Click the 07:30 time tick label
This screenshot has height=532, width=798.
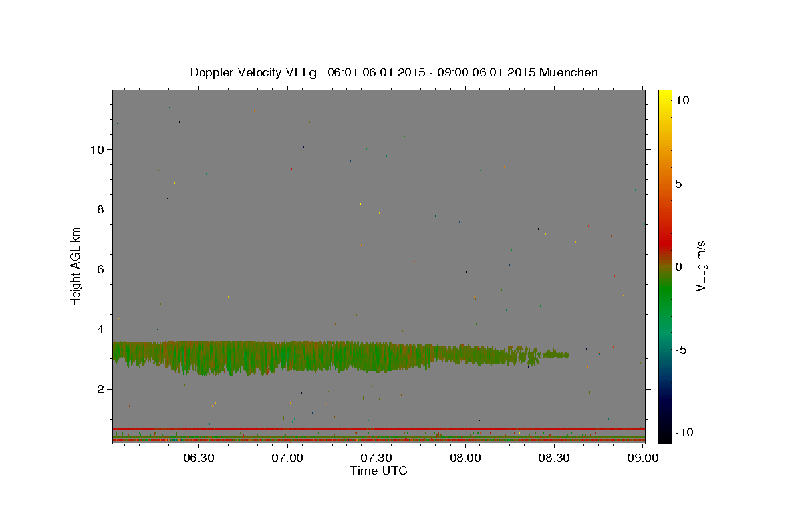click(376, 458)
